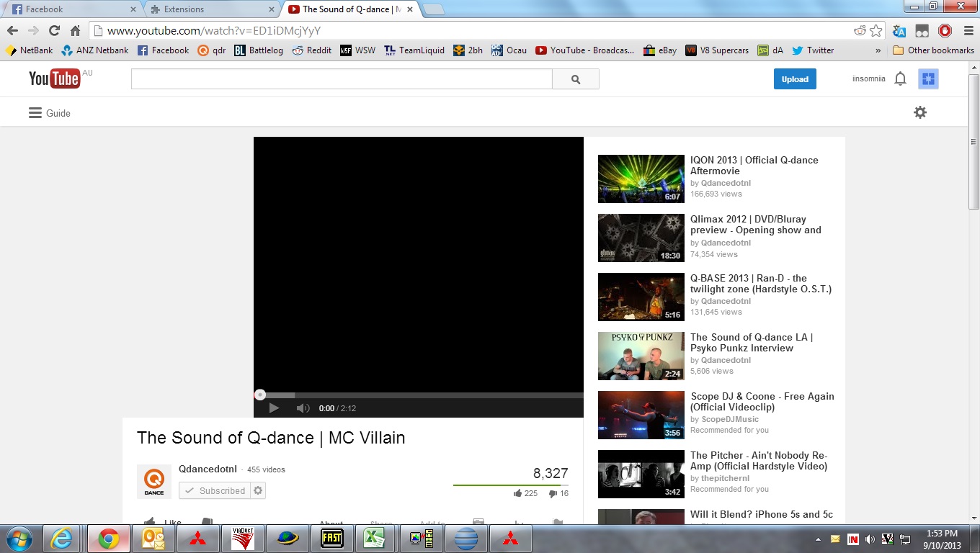Open IQON 2013 Aftermovie thumbnail
This screenshot has width=980, height=553.
(641, 179)
